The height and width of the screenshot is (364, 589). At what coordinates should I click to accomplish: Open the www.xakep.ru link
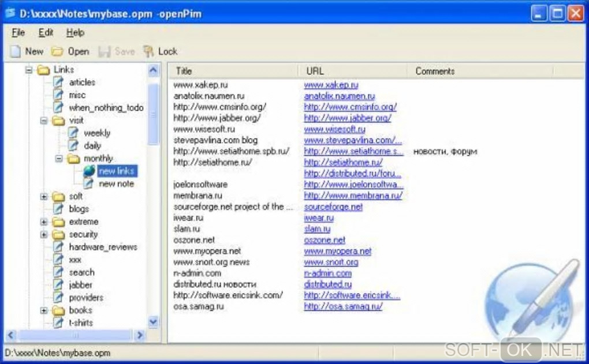pos(331,85)
